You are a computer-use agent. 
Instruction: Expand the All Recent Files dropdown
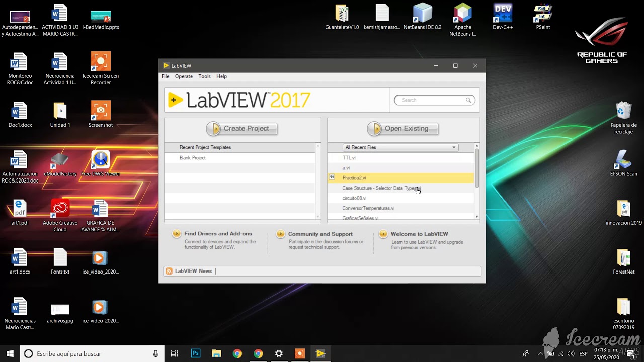[400, 147]
